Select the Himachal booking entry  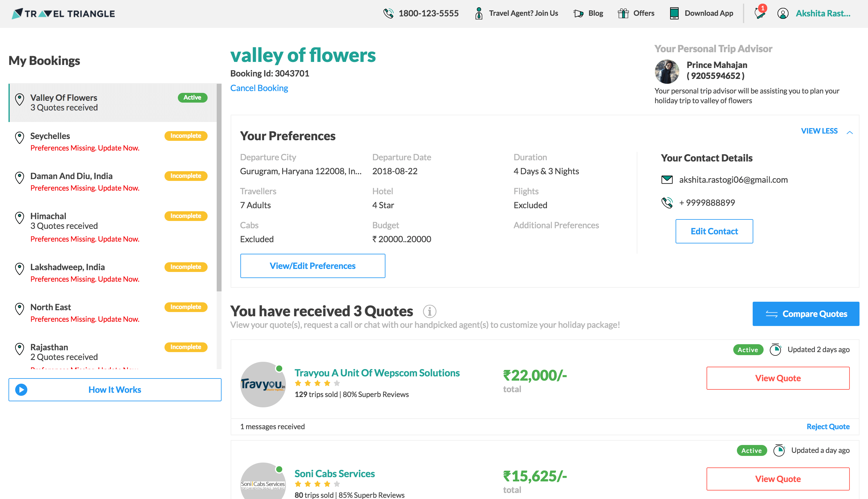(48, 216)
